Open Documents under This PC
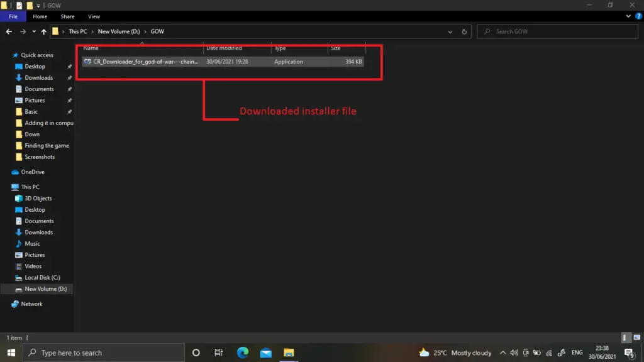 point(39,221)
